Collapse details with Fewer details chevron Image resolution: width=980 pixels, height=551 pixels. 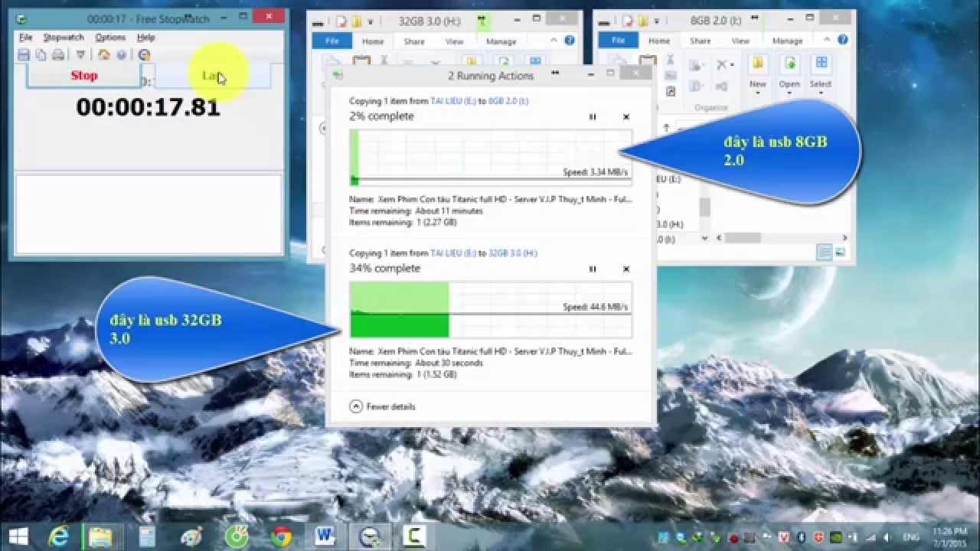coord(355,406)
